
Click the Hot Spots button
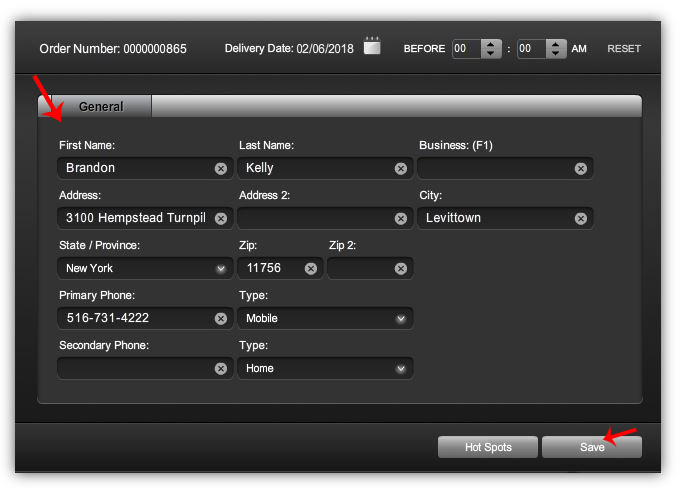(x=488, y=447)
